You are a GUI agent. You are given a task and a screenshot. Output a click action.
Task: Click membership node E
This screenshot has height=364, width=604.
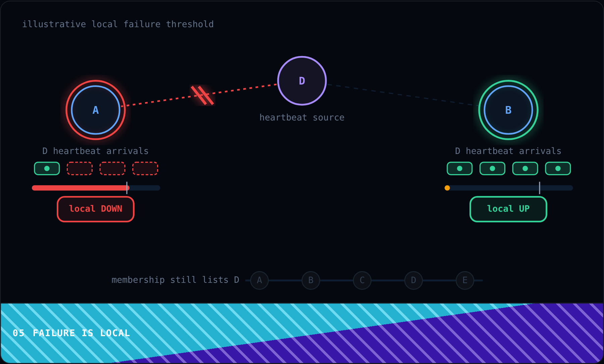(x=465, y=280)
